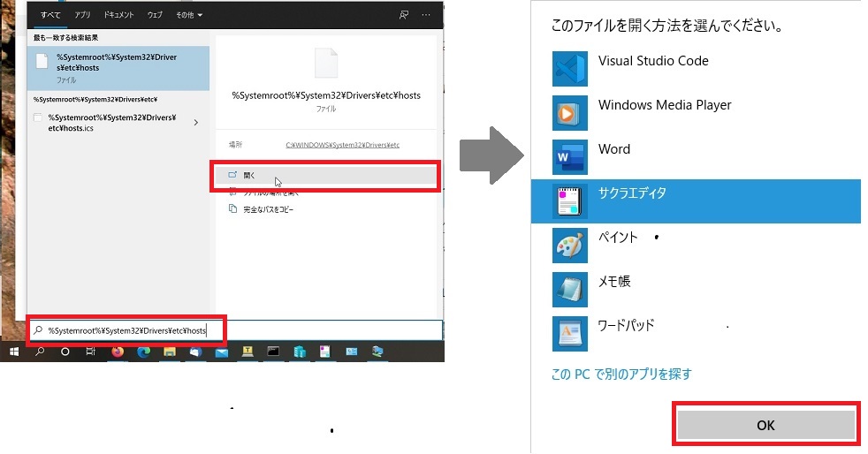
Task: Click 完全なパスをコピー
Action: point(269,209)
